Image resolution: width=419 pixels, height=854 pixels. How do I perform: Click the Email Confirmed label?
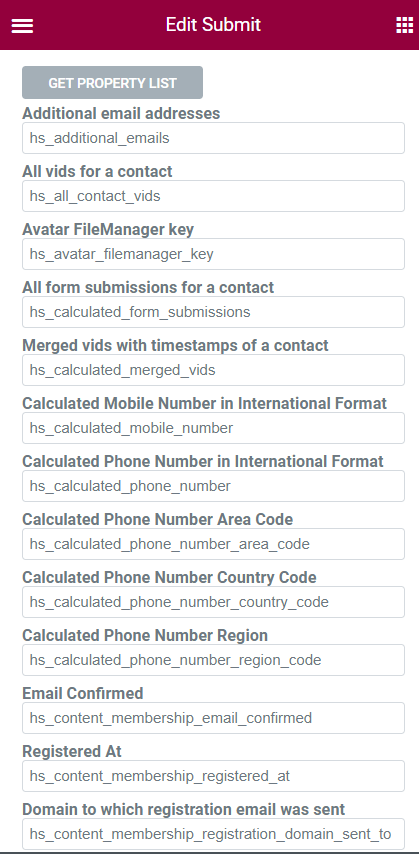pyautogui.click(x=83, y=693)
